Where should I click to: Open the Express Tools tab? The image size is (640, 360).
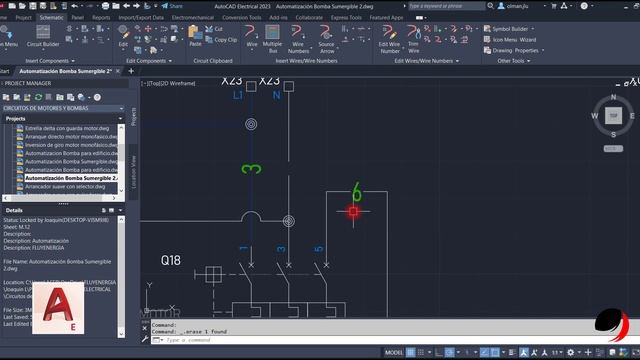[346, 18]
